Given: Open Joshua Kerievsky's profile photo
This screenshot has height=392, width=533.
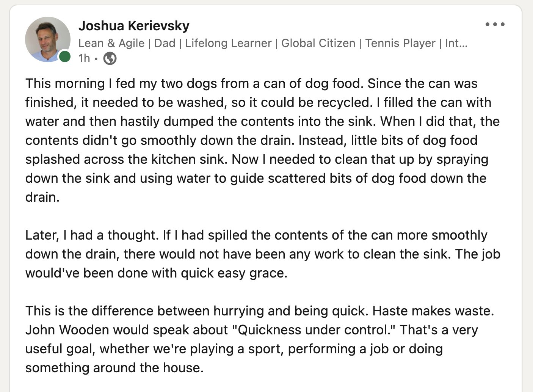Looking at the screenshot, I should pyautogui.click(x=47, y=39).
